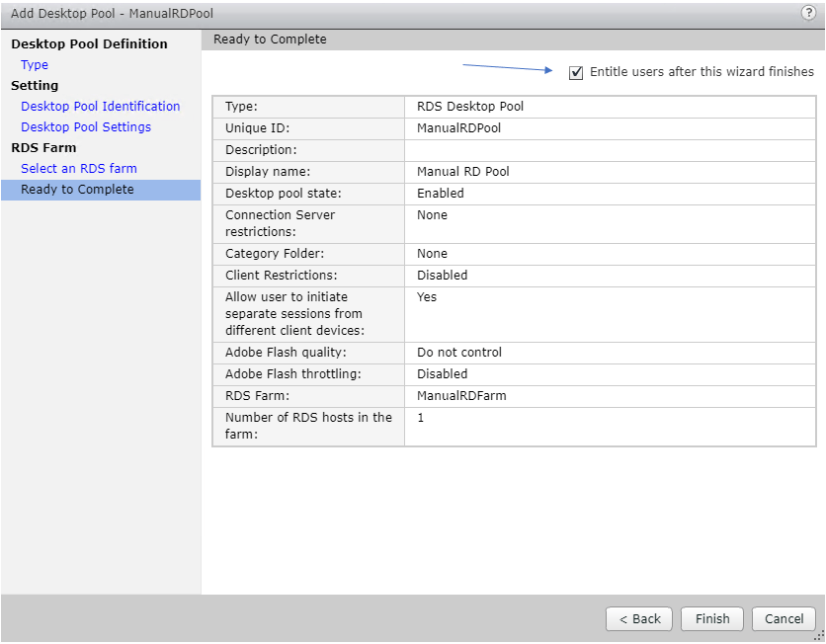
Task: Click the ManualRDPool unique ID value
Action: point(458,128)
